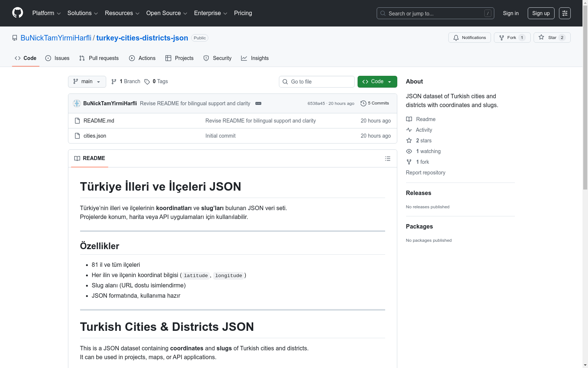Click the fork icon beside 1 fork
This screenshot has height=368, width=588.
pyautogui.click(x=409, y=162)
